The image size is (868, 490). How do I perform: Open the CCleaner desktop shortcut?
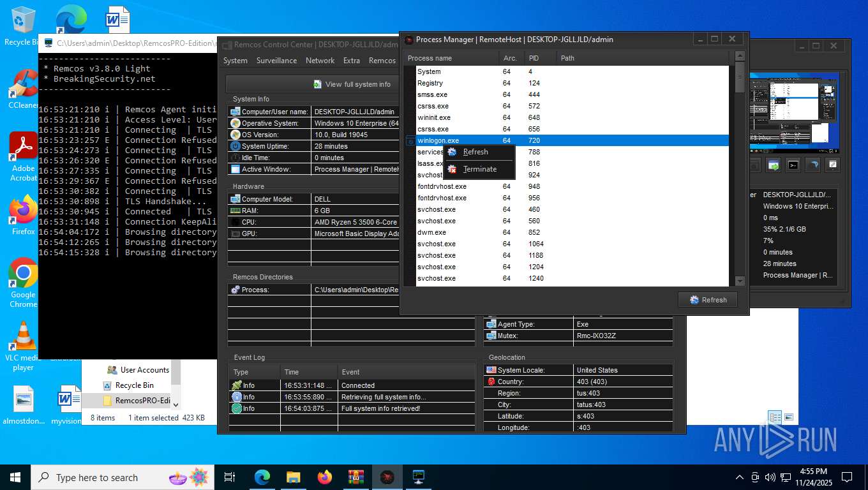pos(24,89)
